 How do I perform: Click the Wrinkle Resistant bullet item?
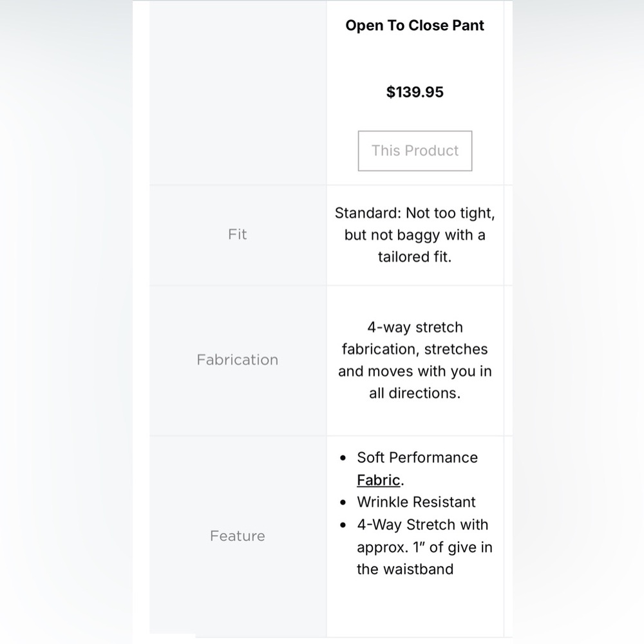pos(416,502)
